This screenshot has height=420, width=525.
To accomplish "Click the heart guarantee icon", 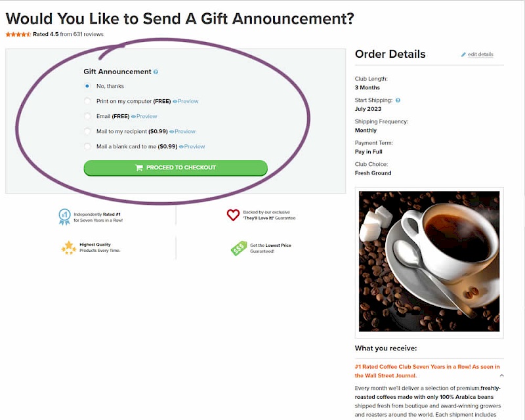I will (233, 215).
